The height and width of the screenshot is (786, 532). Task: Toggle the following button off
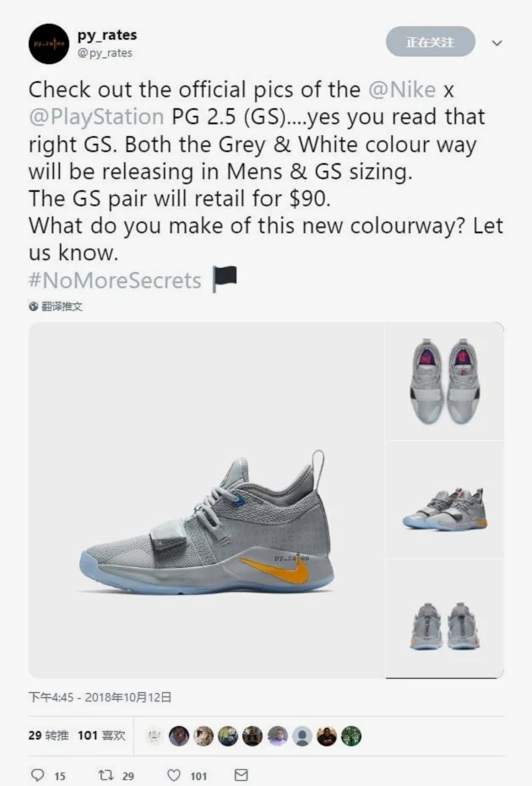tap(431, 42)
